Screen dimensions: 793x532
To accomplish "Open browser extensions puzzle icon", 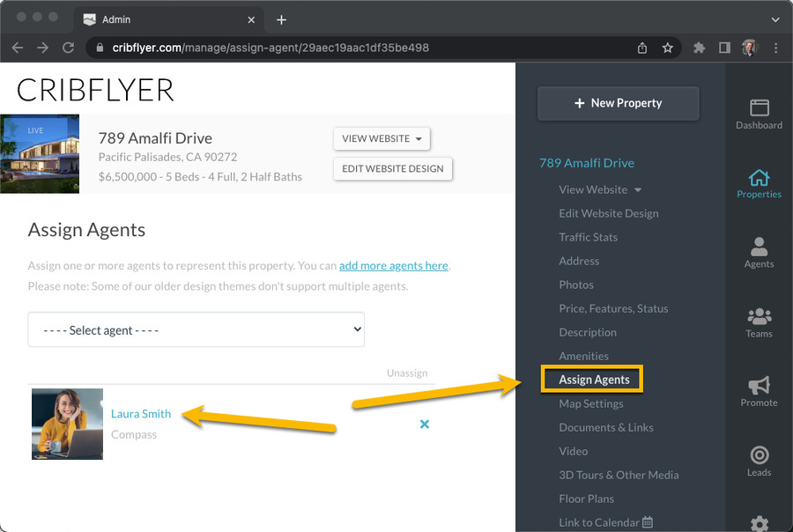I will point(699,48).
